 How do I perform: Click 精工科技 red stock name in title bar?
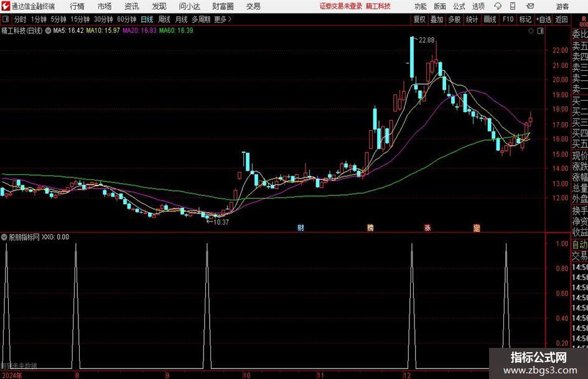pyautogui.click(x=378, y=6)
